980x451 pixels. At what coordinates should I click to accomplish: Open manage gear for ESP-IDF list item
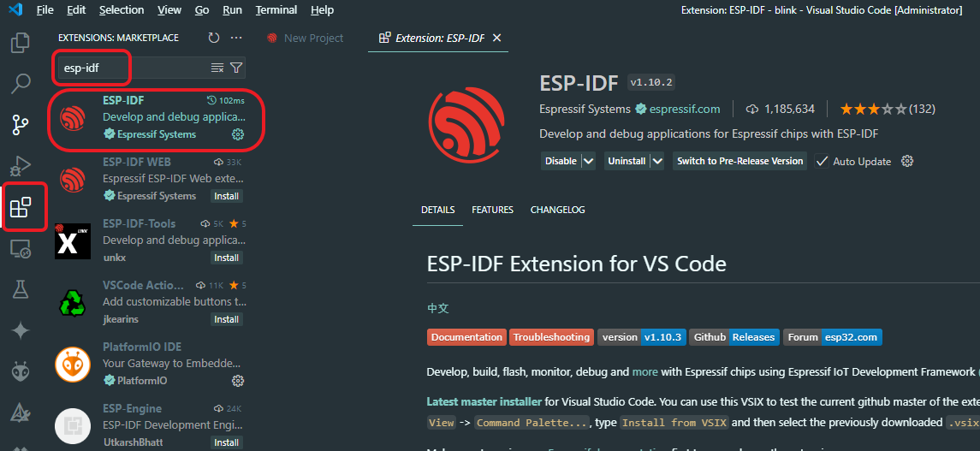(x=237, y=134)
